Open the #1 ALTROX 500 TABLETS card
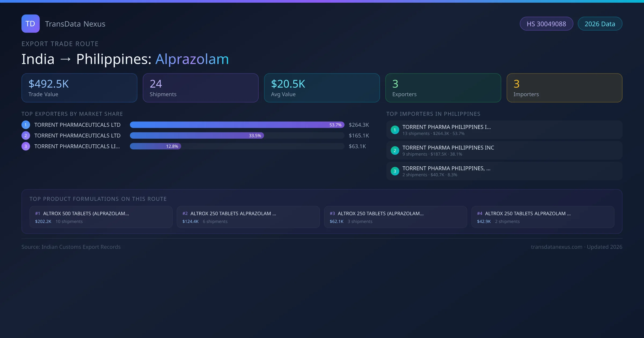Viewport: 644px width, 338px height. point(101,217)
